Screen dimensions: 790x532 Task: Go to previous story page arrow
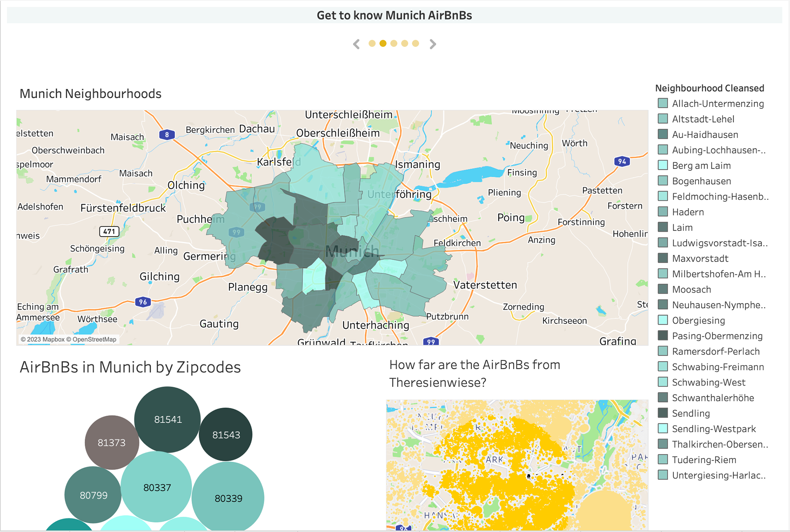356,44
